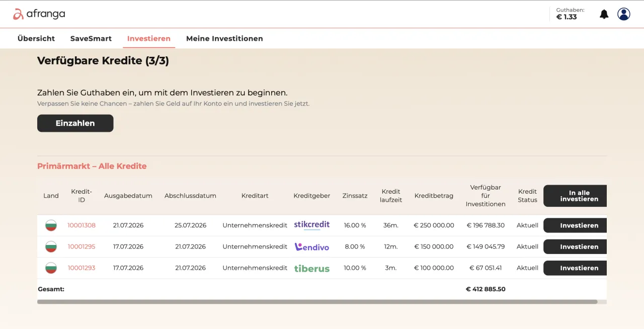Viewport: 644px width, 329px height.
Task: Click the 3m. loan term
Action: tap(391, 268)
